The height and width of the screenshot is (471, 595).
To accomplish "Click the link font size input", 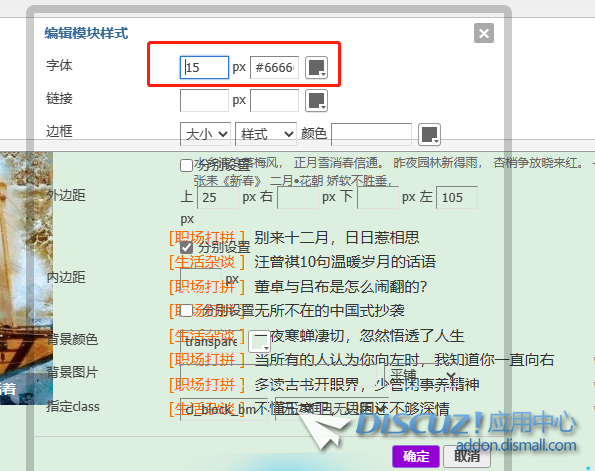I will click(204, 101).
